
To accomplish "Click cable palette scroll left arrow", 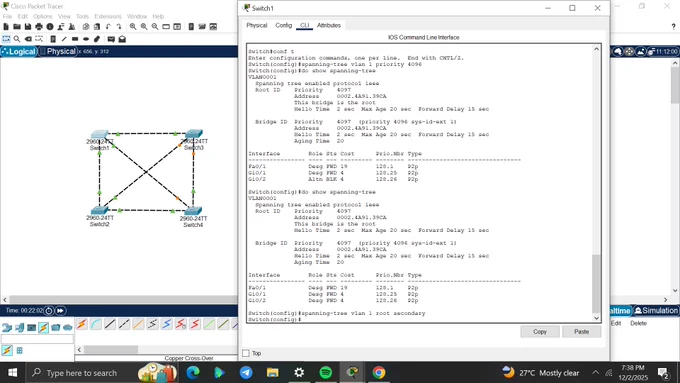I will coord(79,350).
